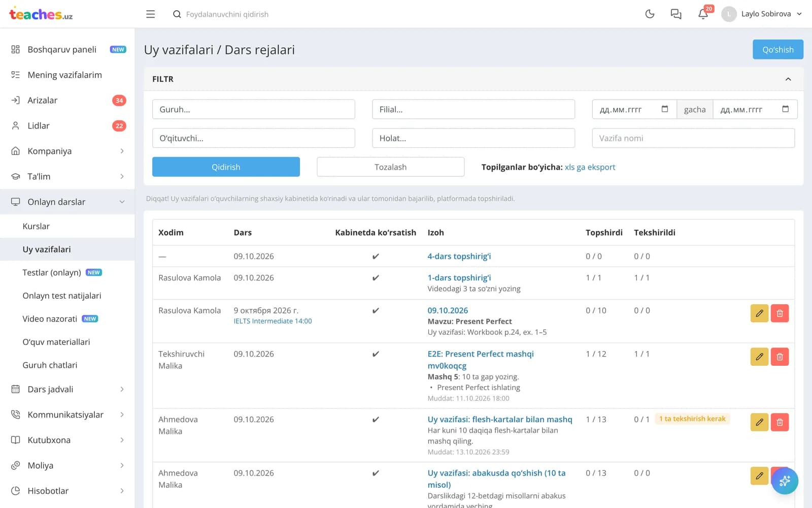Collapse the FILTR panel
This screenshot has height=508, width=812.
(x=788, y=79)
